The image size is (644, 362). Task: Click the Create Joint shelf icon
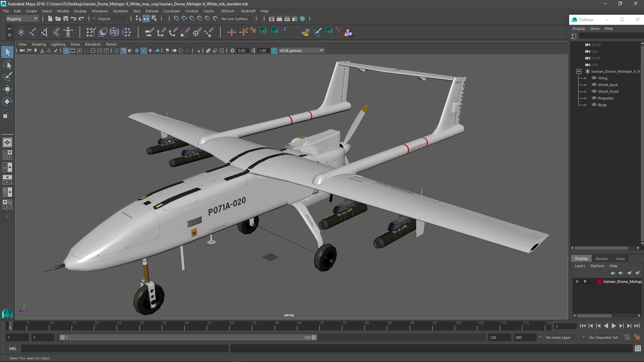(x=33, y=32)
